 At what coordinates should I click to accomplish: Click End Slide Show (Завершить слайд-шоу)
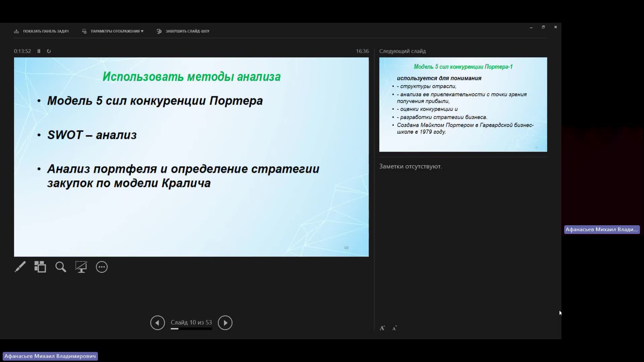[183, 31]
